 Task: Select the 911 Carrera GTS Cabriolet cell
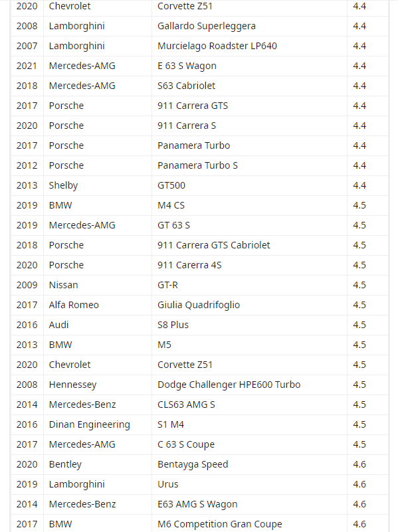[x=249, y=245]
